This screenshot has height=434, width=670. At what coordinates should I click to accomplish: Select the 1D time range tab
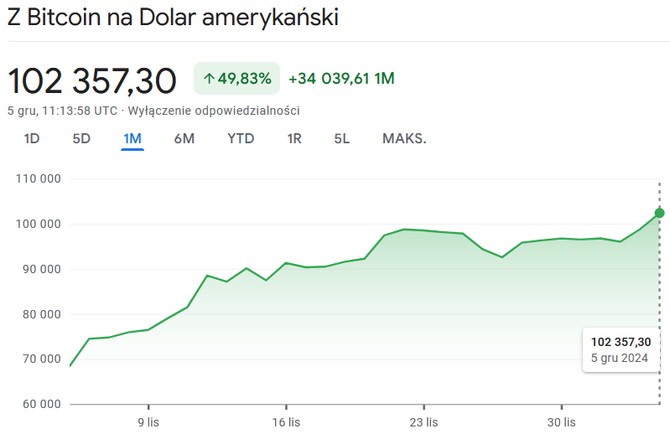click(x=32, y=139)
